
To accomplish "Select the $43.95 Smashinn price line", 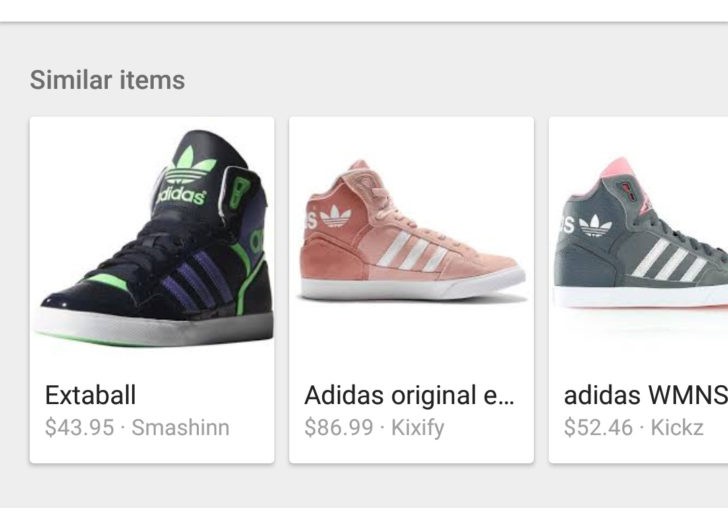I will coord(137,427).
